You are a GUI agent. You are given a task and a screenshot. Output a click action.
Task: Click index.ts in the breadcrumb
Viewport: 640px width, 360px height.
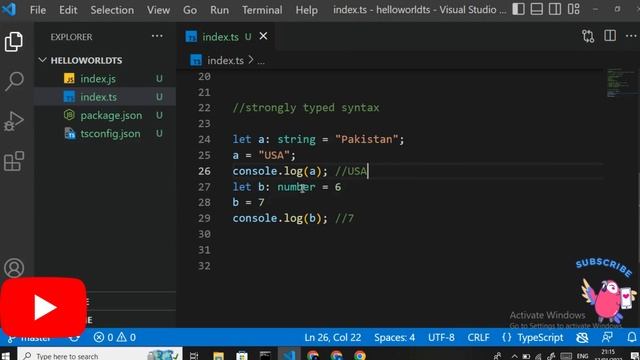pyautogui.click(x=225, y=60)
